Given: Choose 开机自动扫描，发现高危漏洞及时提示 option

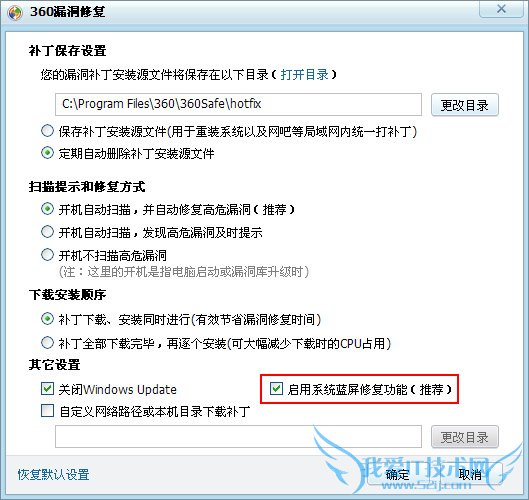Looking at the screenshot, I should tap(47, 232).
